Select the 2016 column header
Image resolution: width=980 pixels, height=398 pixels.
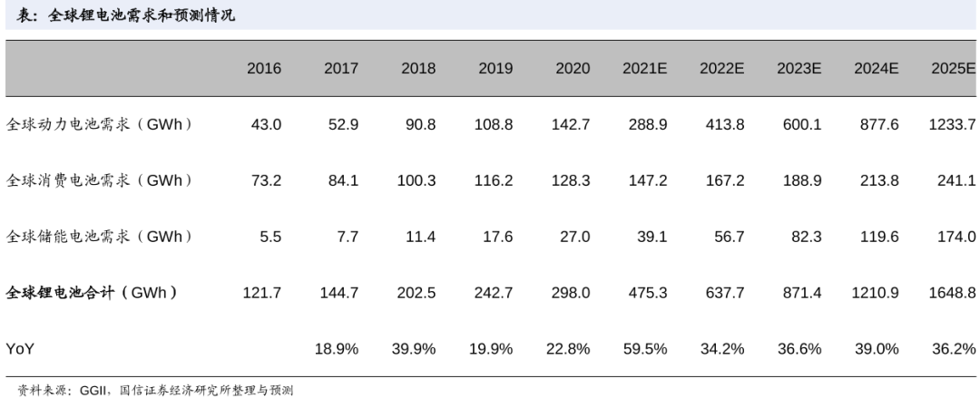(x=264, y=69)
